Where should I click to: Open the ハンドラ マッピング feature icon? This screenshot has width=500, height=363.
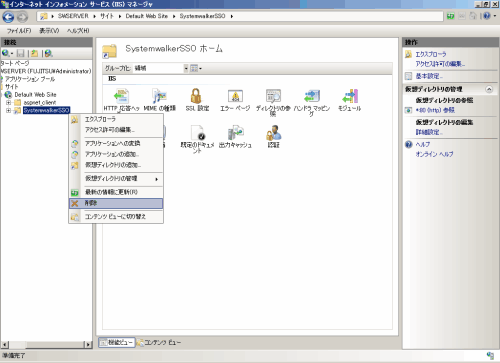[312, 96]
